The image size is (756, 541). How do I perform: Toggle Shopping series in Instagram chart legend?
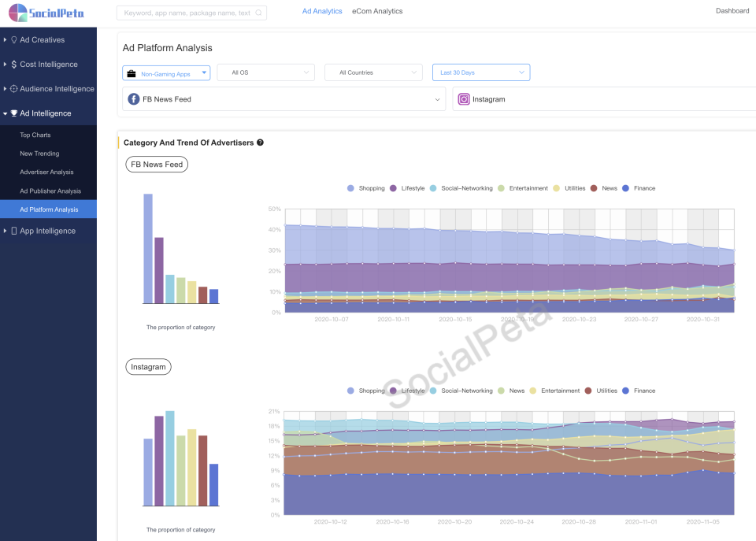[x=365, y=391]
